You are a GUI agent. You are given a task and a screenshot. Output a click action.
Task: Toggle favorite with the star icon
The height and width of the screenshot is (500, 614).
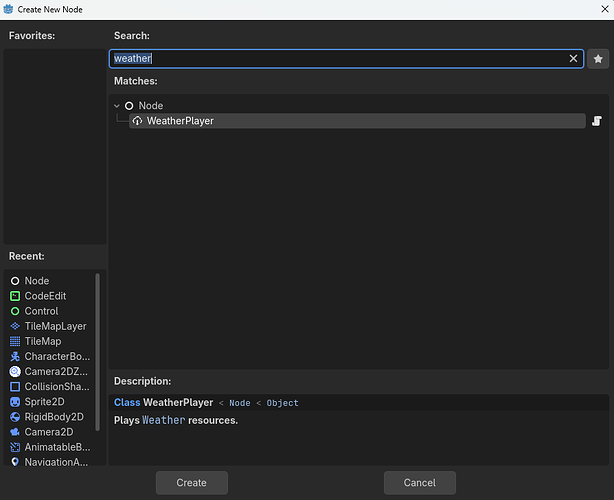point(598,59)
